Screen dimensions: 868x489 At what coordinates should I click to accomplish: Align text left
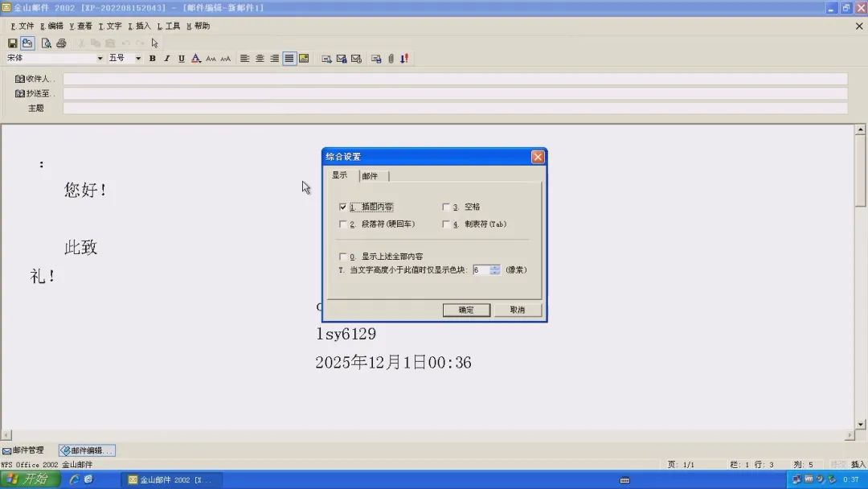244,58
